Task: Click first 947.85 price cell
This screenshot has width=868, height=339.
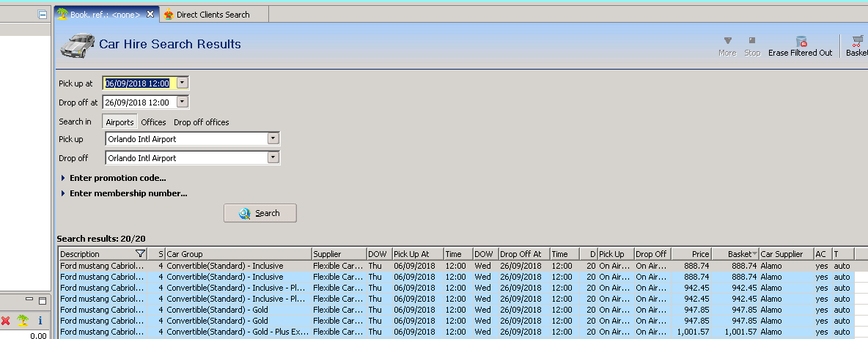Action: 692,310
